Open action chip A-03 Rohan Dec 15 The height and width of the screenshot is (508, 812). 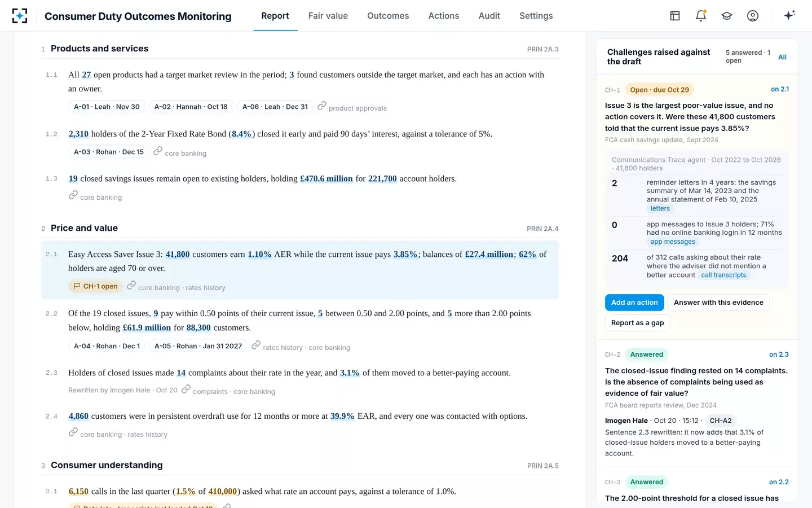[x=109, y=152]
